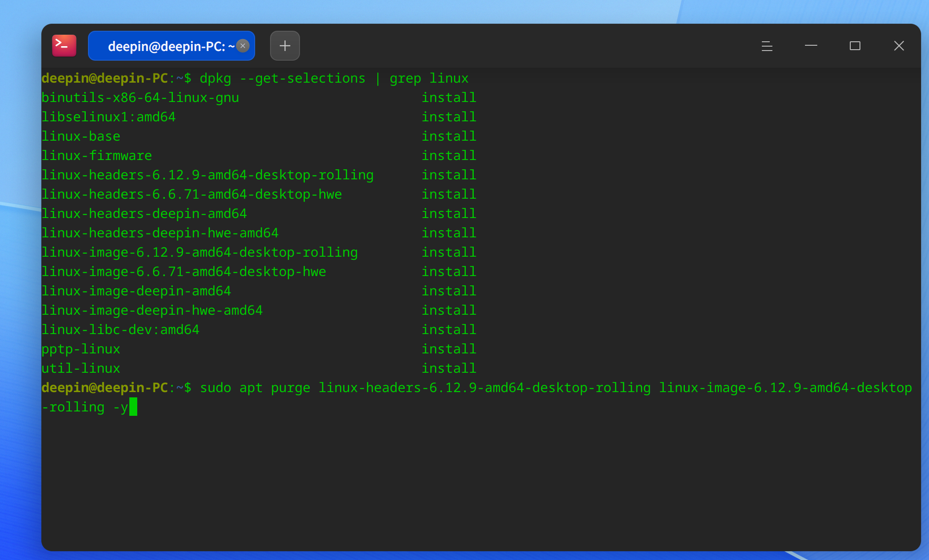This screenshot has width=929, height=560.
Task: Click the linux-libc-dev:amd64 entry
Action: [x=120, y=330]
